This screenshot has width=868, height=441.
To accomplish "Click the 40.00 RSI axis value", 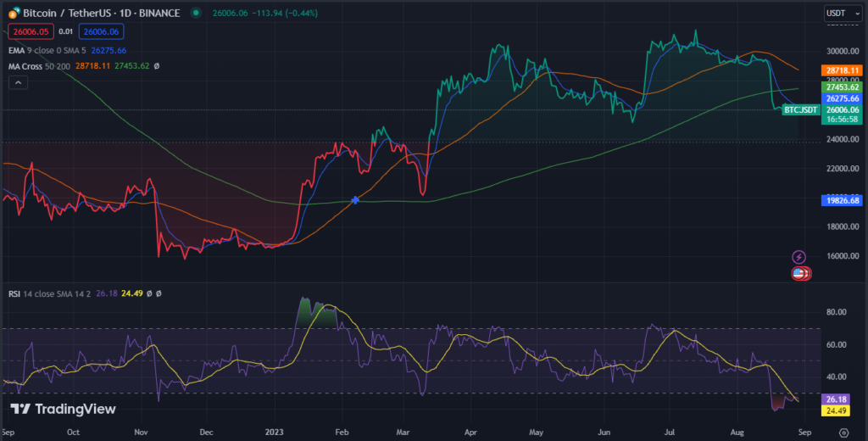I will [837, 377].
